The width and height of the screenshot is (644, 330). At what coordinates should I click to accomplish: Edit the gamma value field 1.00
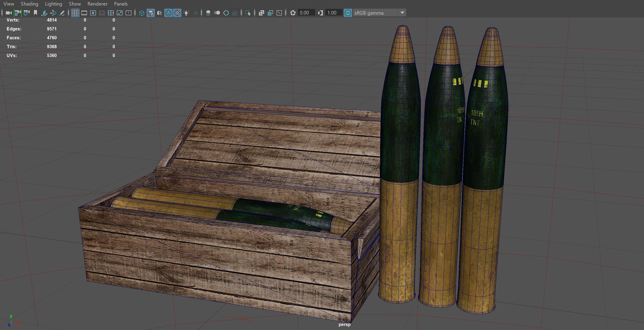[334, 13]
